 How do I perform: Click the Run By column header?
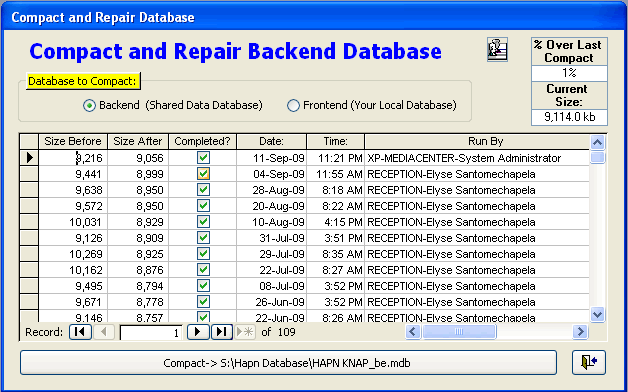[477, 141]
